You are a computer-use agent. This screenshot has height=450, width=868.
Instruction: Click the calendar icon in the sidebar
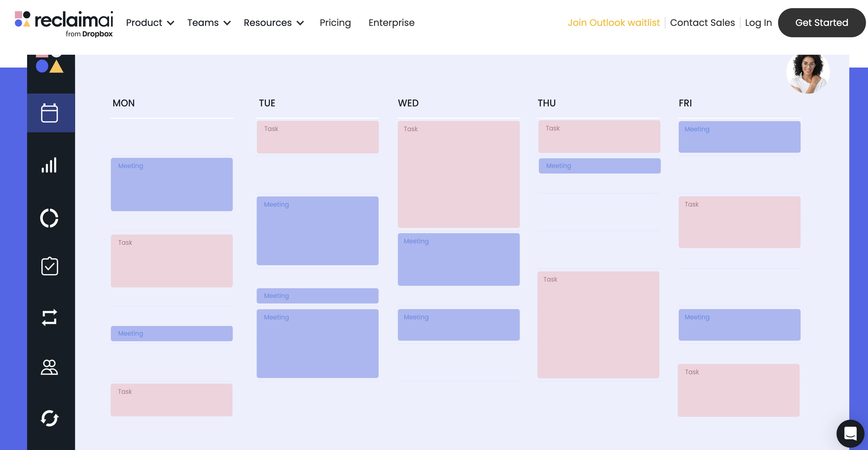[49, 113]
